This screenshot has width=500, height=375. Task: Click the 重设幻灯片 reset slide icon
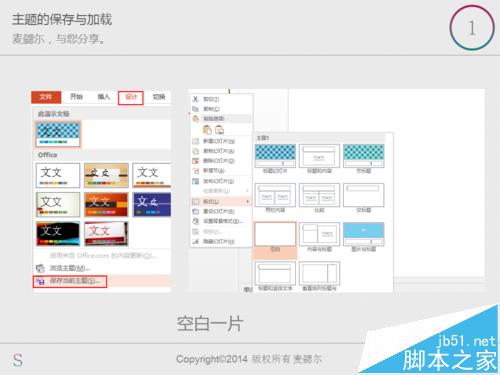click(x=196, y=211)
